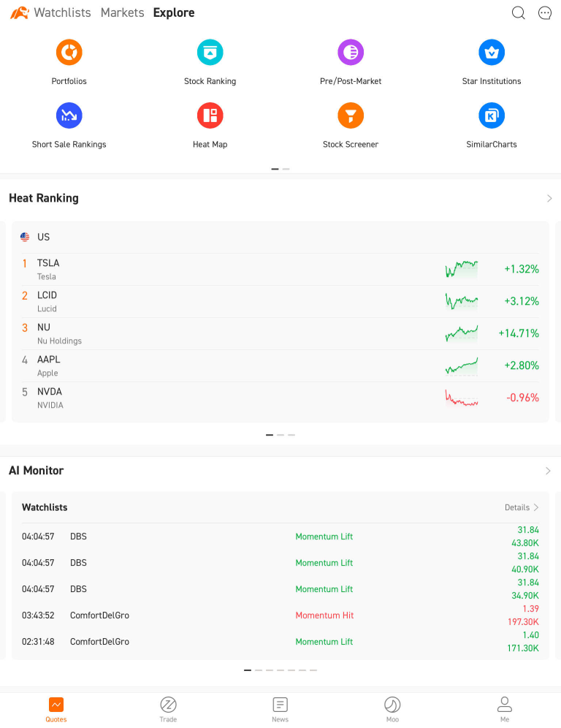
Task: Open the NU Nu Holdings row
Action: (280, 333)
